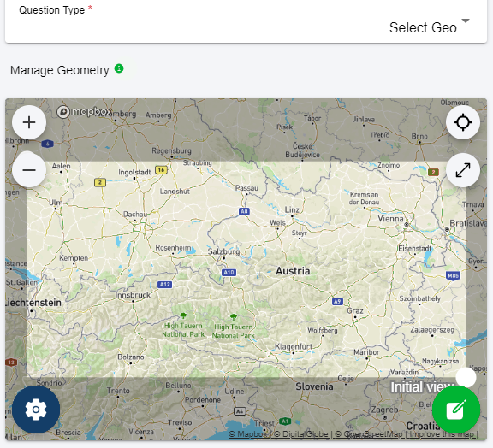Select the Question Type field label
The height and width of the screenshot is (448, 493).
52,10
